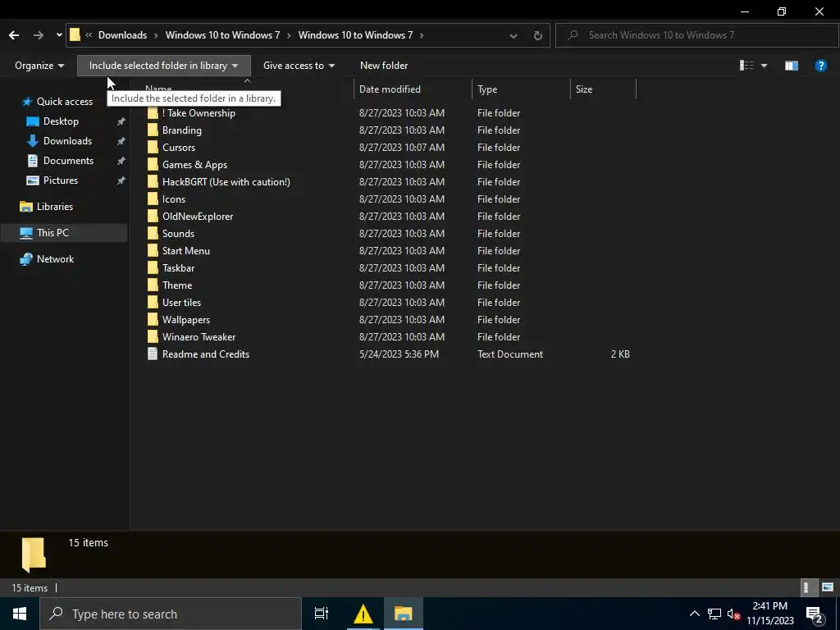Select the ! Take Ownership folder icon
The image size is (840, 630).
coord(153,113)
